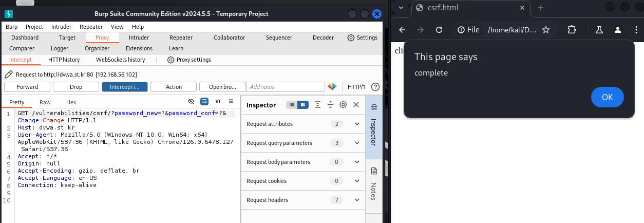This screenshot has height=223, width=644.
Task: Click the Add notes input field
Action: [286, 87]
